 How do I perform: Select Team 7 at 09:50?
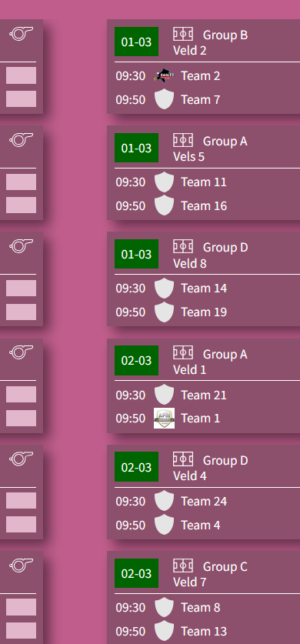click(x=201, y=100)
